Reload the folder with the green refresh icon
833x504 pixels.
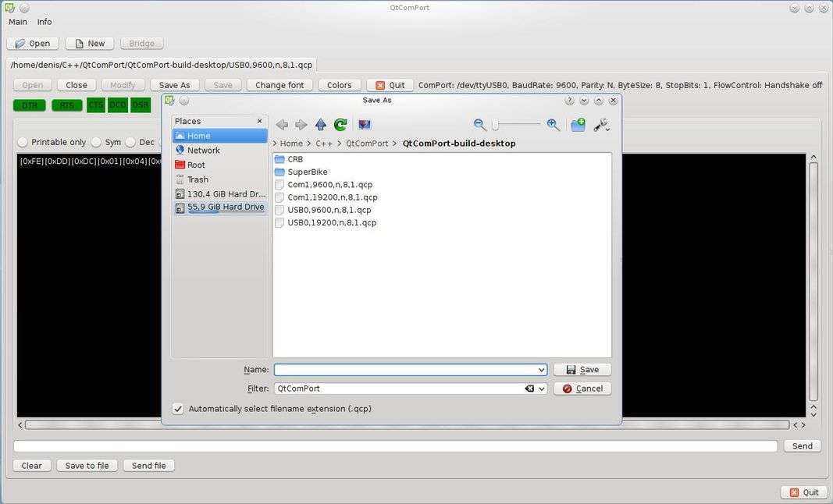point(340,125)
